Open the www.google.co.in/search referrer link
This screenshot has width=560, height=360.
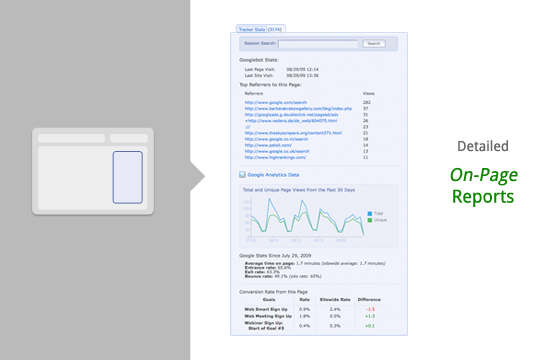[276, 139]
